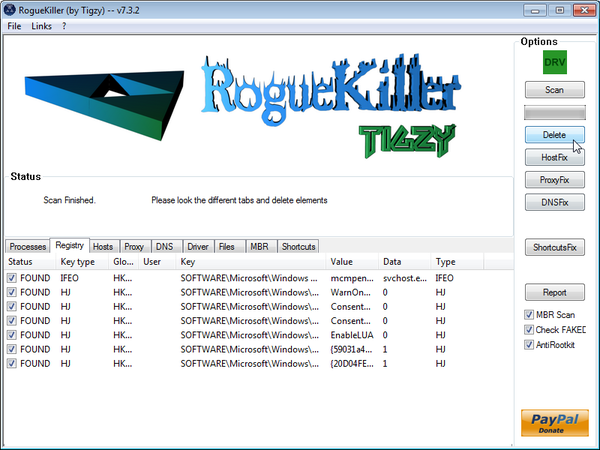The width and height of the screenshot is (600, 450).
Task: Click the ShortcutsFix button
Action: tap(554, 247)
